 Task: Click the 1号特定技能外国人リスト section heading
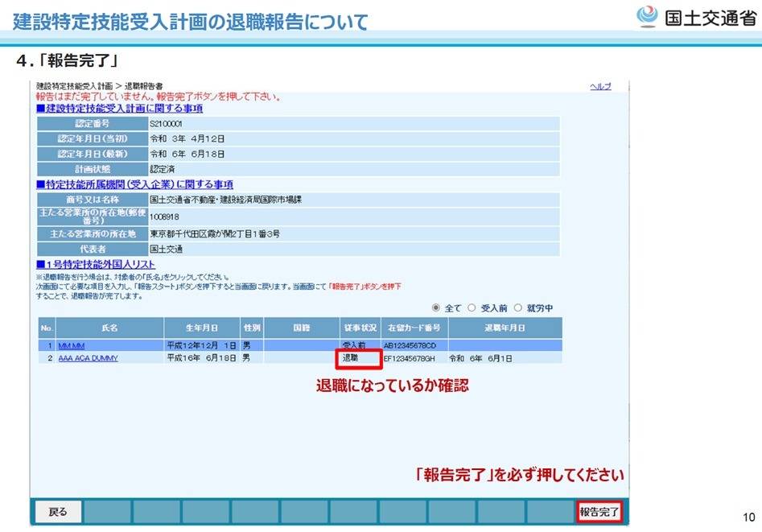coord(96,264)
